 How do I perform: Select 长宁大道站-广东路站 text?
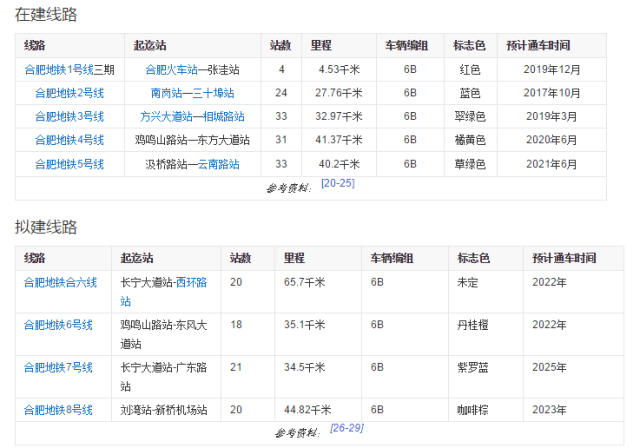pos(164,377)
